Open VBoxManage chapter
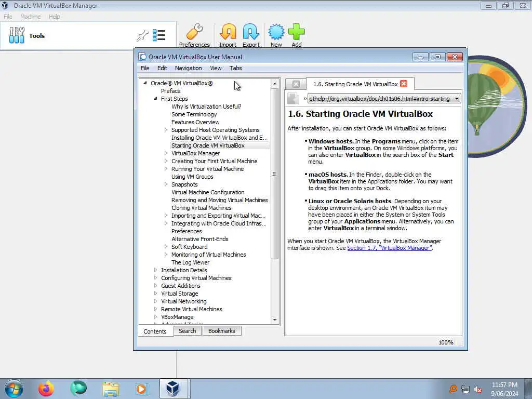The width and height of the screenshot is (532, 399). tap(177, 317)
